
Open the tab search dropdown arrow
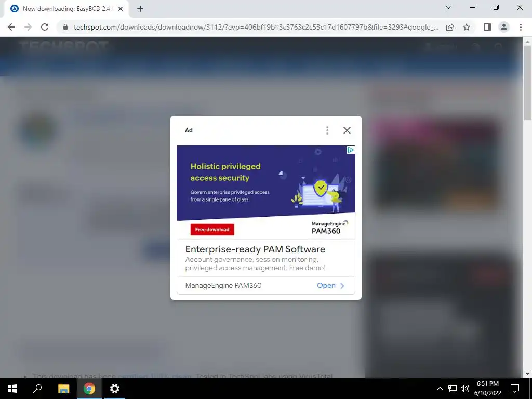pyautogui.click(x=448, y=7)
